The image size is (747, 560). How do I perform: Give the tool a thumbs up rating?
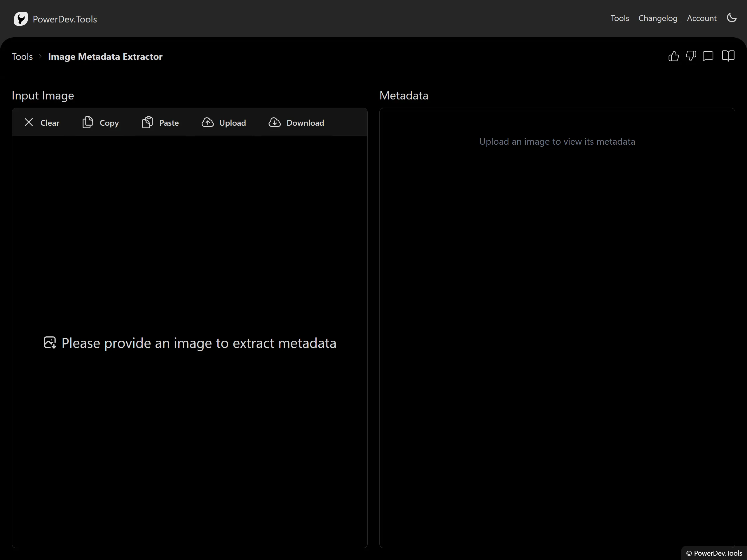673,56
